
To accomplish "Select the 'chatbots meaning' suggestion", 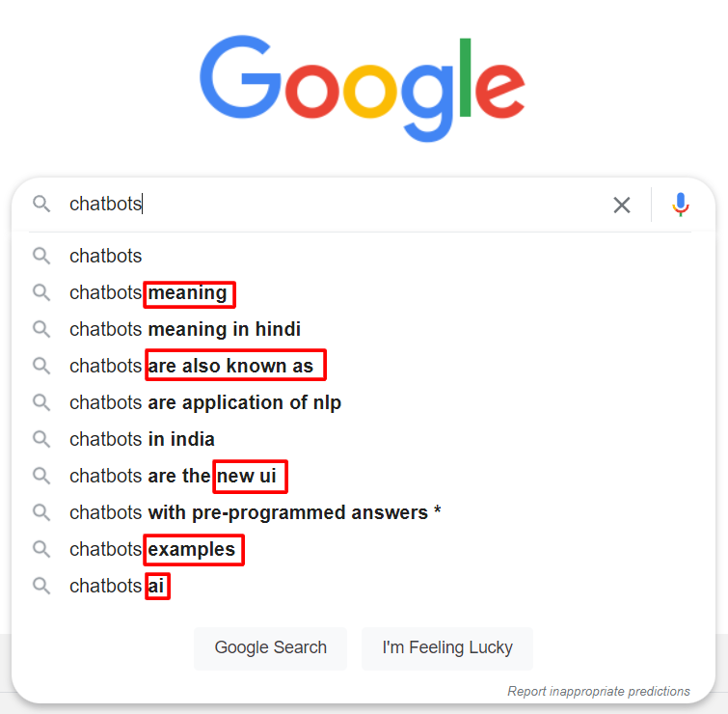I will click(149, 292).
